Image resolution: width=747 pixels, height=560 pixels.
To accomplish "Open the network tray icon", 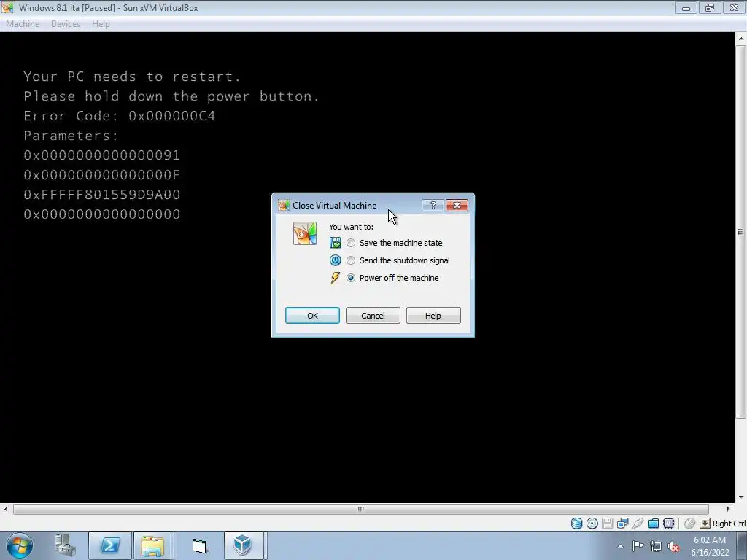I will (656, 546).
